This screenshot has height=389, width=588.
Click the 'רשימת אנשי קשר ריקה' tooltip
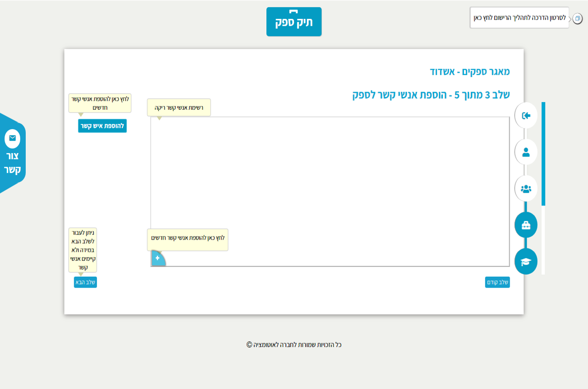coord(179,107)
